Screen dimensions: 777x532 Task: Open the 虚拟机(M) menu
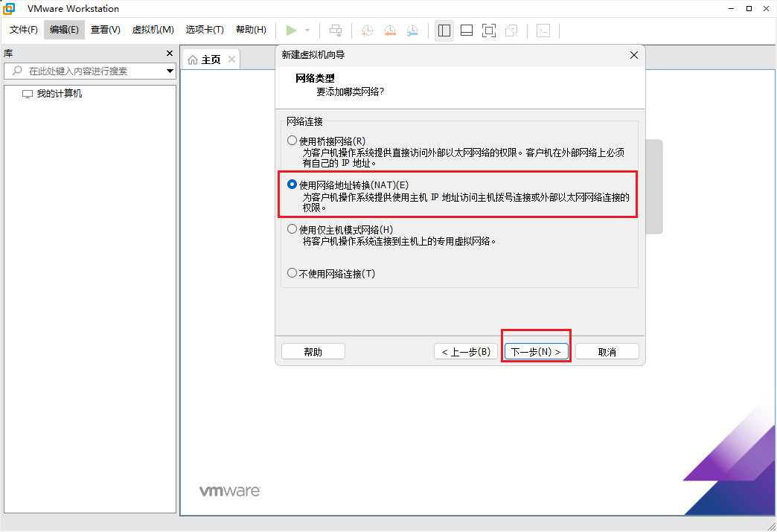(x=153, y=30)
